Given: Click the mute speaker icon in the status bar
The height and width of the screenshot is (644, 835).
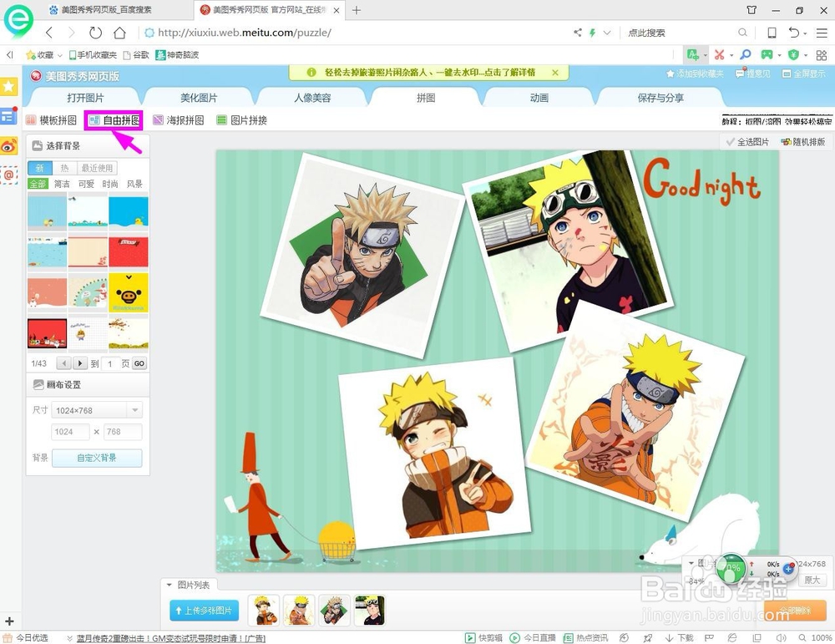Looking at the screenshot, I should (x=781, y=637).
